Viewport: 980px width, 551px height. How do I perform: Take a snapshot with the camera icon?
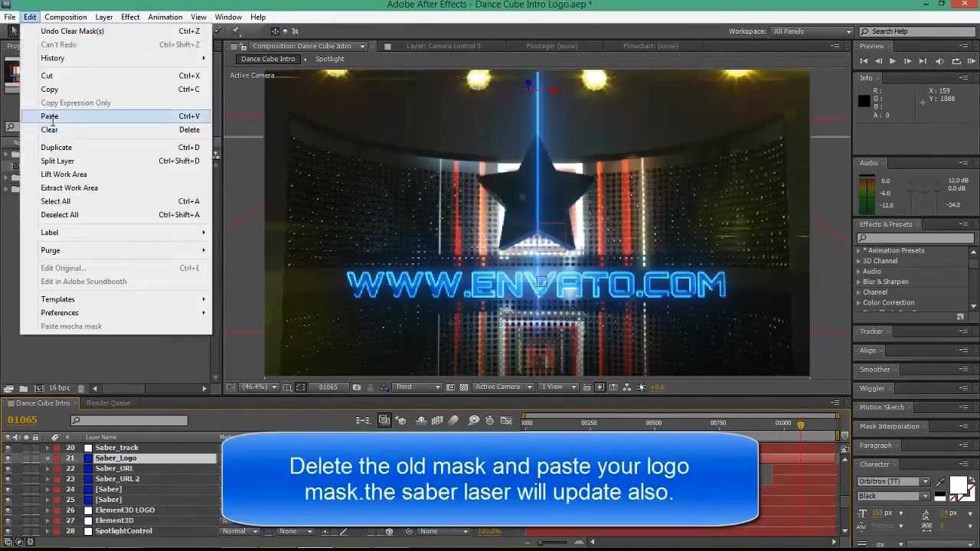tap(357, 387)
